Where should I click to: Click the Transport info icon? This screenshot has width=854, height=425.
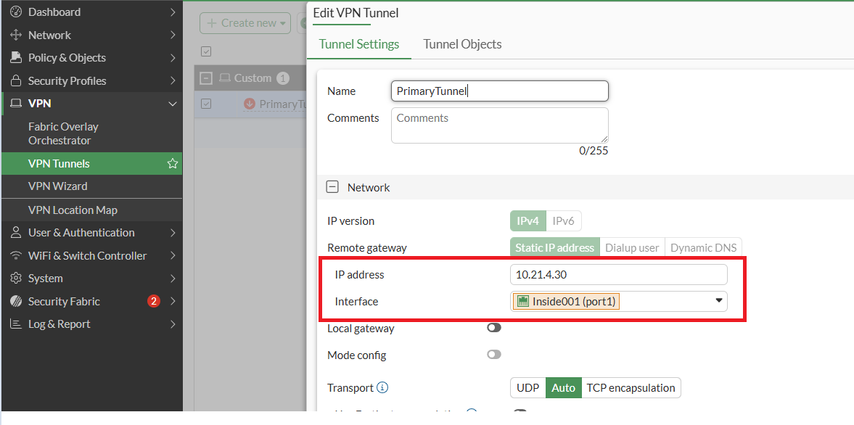click(x=382, y=388)
